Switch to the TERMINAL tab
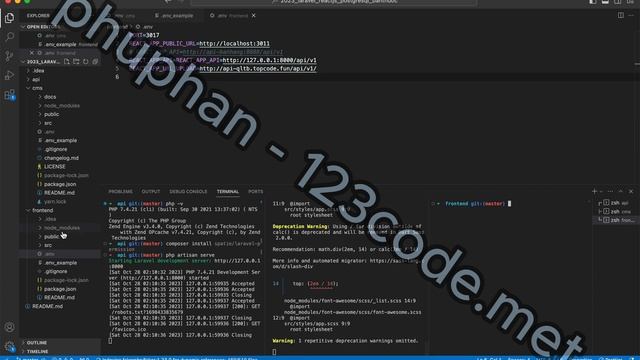This screenshot has height=360, width=640. point(228,191)
